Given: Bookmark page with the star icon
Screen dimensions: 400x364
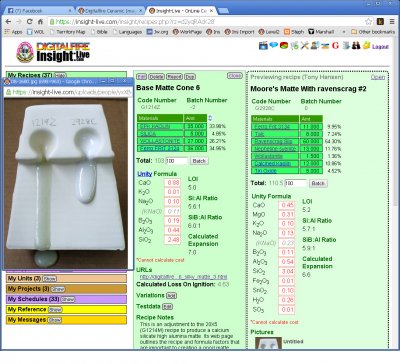Looking at the screenshot, I should pos(368,22).
